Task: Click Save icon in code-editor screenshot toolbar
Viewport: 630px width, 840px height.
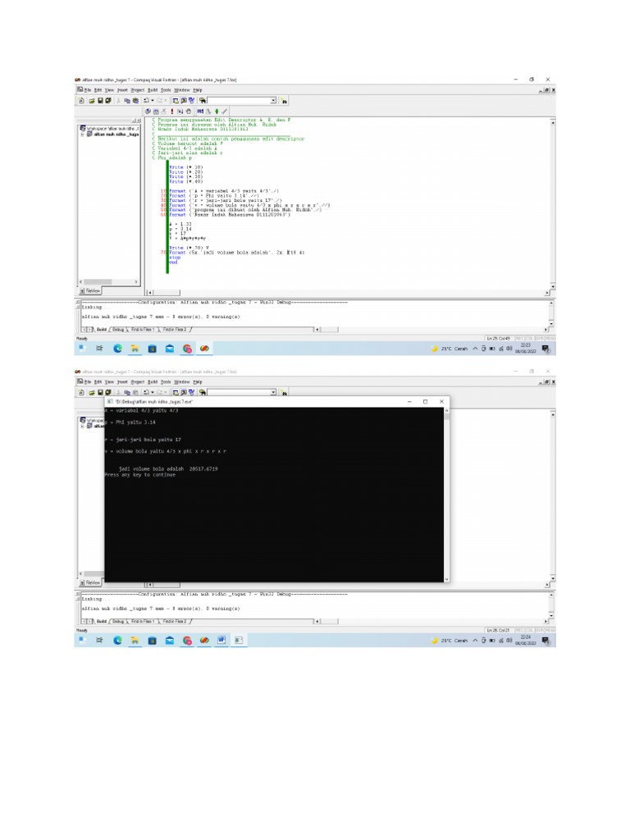Action: click(100, 100)
